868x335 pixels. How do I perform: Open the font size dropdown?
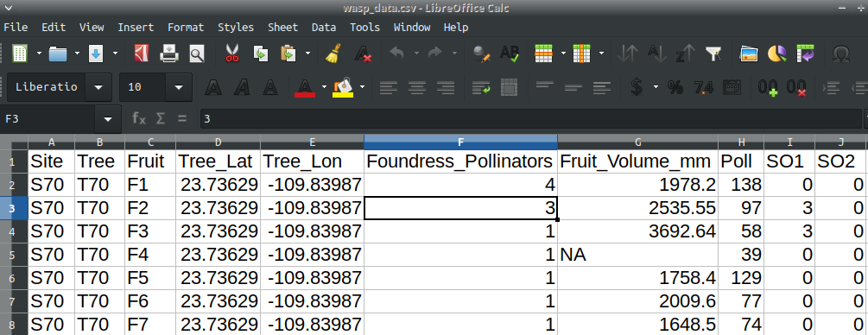click(179, 87)
